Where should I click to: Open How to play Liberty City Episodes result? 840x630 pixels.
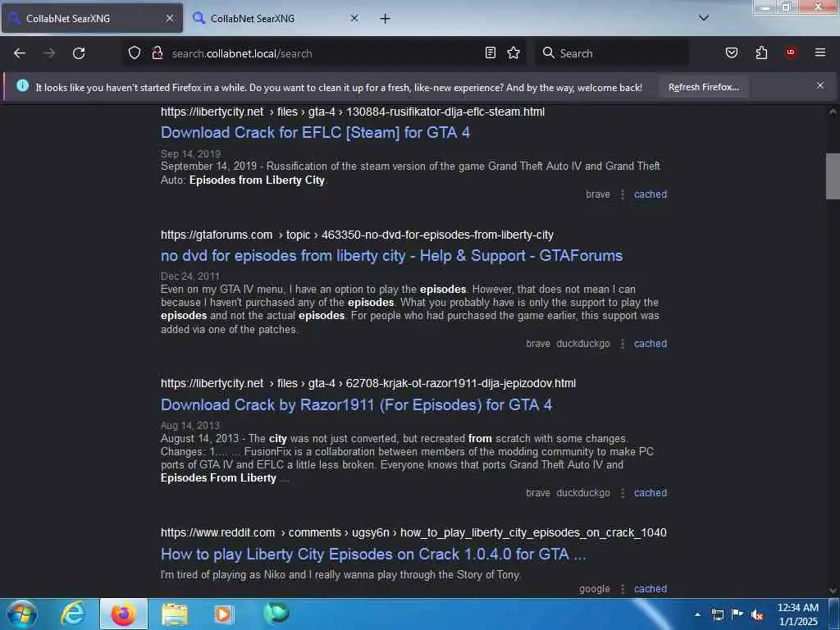pos(373,554)
